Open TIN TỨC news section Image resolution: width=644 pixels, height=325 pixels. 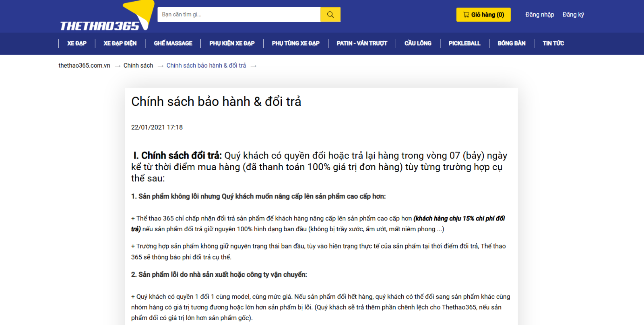[553, 43]
